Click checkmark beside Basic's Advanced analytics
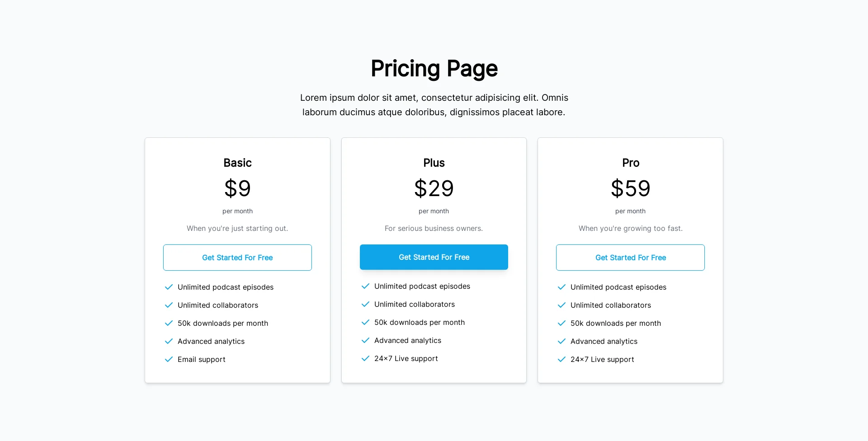 click(x=169, y=341)
